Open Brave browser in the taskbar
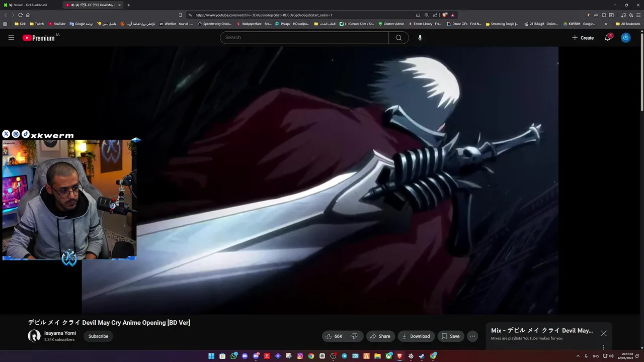 (399, 356)
